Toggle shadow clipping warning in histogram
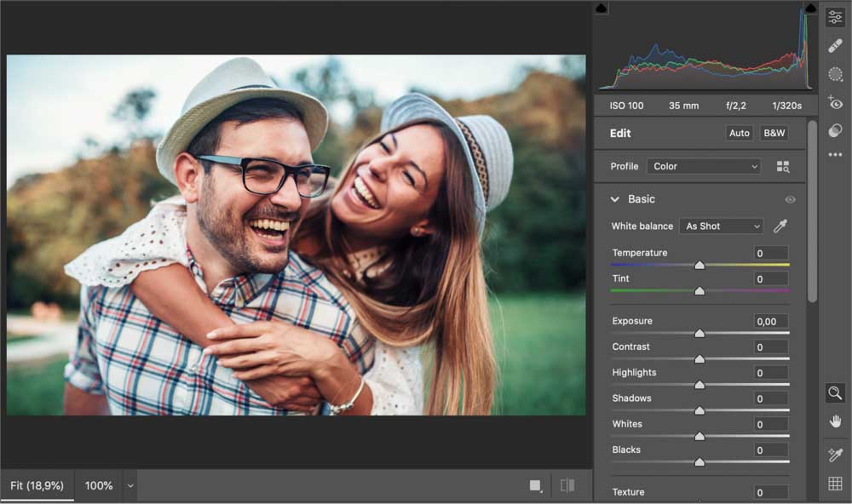This screenshot has height=504, width=852. pos(601,9)
